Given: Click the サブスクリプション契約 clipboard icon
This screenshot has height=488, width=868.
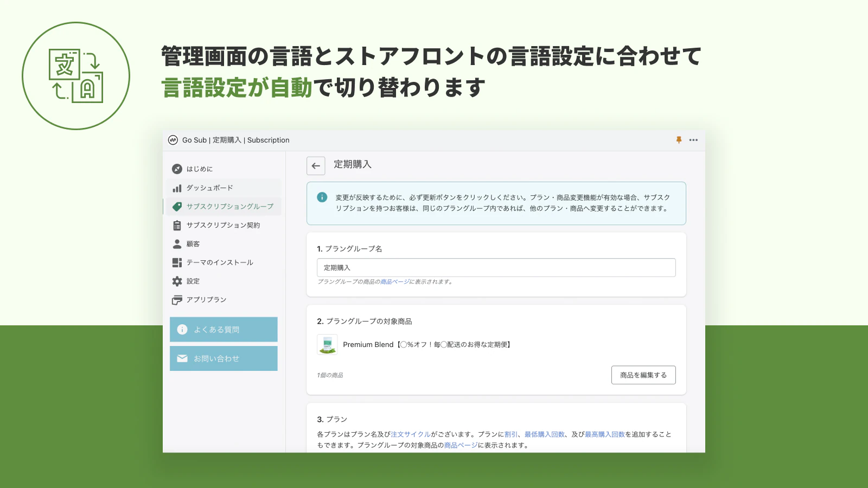Looking at the screenshot, I should (x=177, y=226).
